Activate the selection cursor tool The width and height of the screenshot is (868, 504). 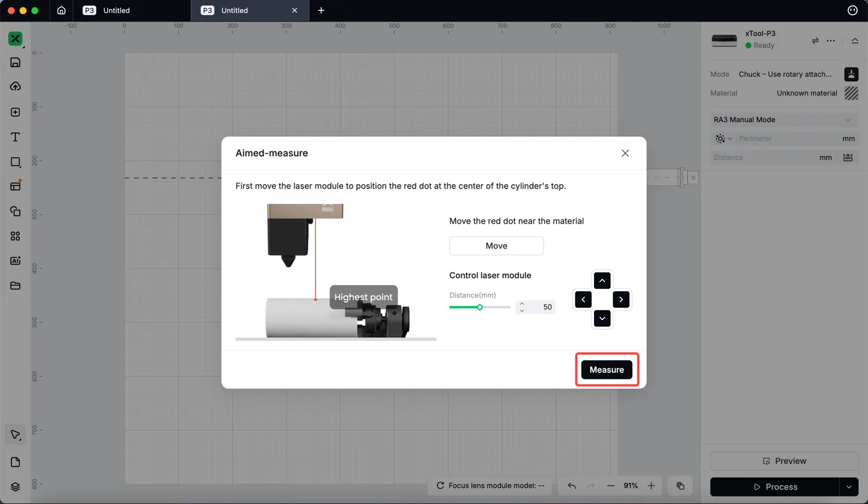(x=15, y=435)
